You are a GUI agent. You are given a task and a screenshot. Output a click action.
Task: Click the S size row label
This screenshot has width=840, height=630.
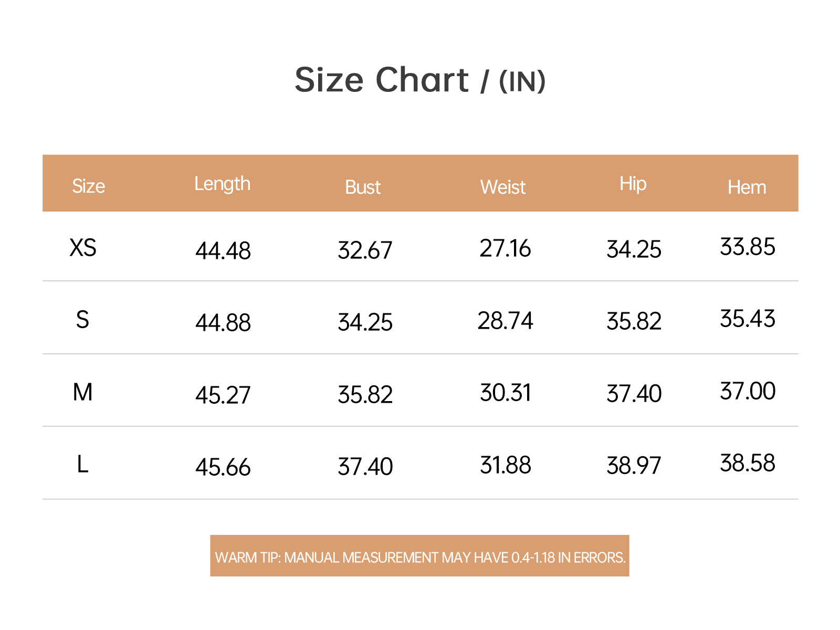[82, 320]
